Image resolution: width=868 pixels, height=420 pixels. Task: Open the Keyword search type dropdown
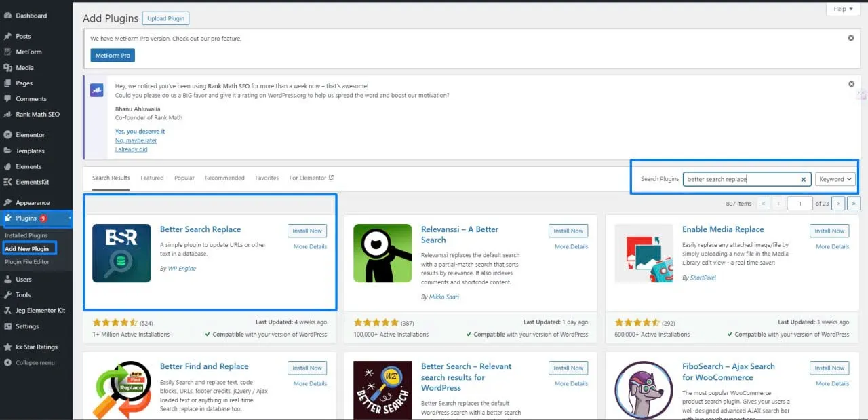coord(835,178)
